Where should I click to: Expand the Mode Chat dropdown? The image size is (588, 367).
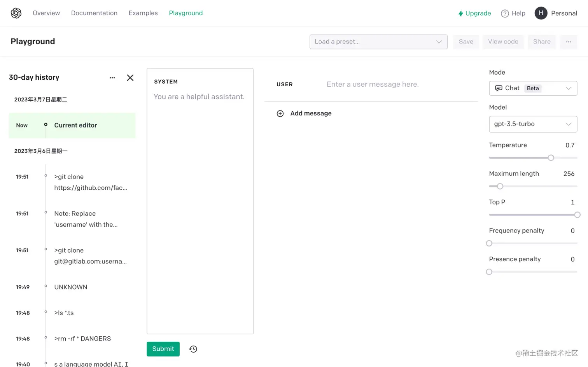point(533,88)
